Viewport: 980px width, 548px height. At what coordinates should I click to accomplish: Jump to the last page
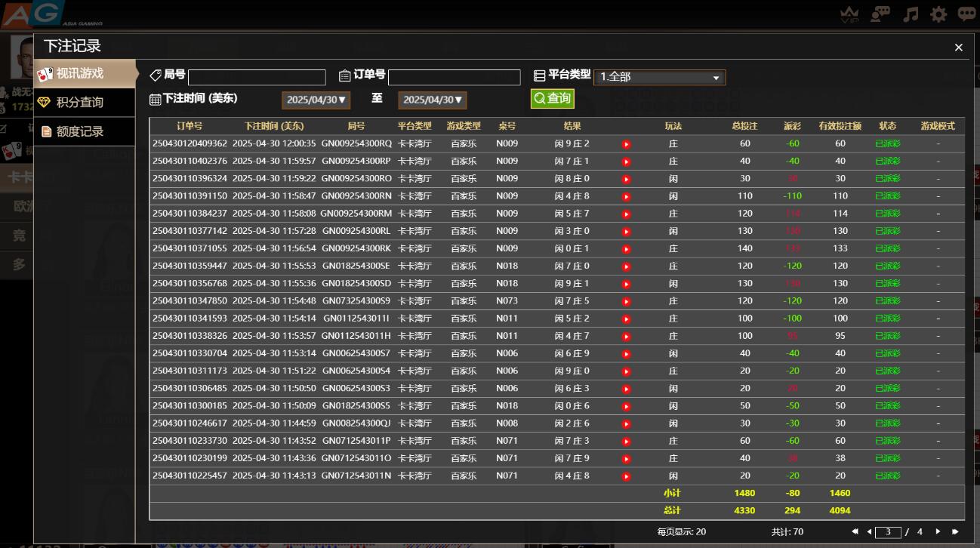point(955,532)
